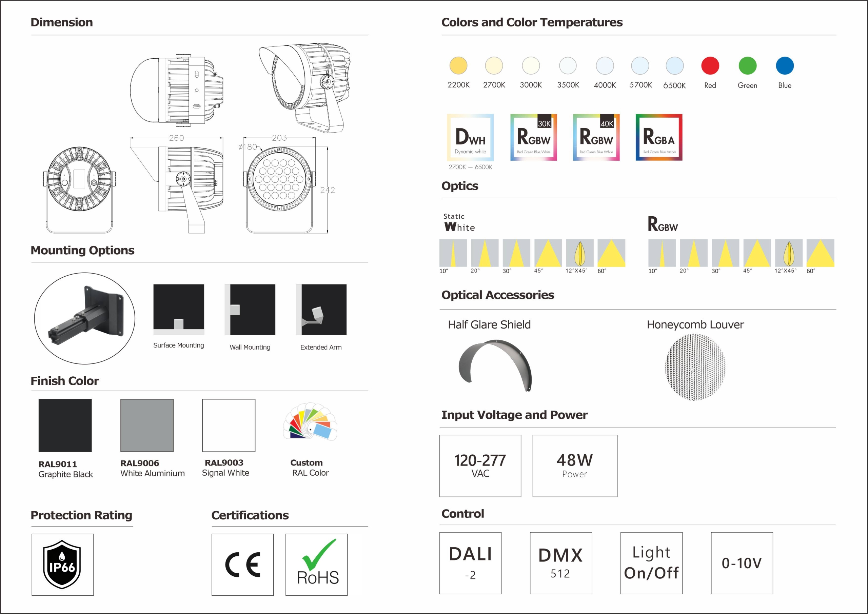Click the DMX 512 control box
This screenshot has width=868, height=614.
pos(561,563)
